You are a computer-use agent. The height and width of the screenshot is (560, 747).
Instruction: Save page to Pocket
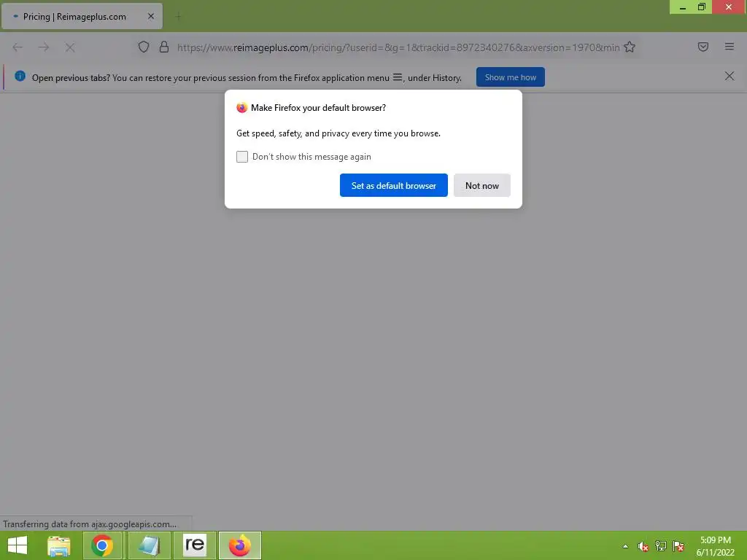click(703, 47)
